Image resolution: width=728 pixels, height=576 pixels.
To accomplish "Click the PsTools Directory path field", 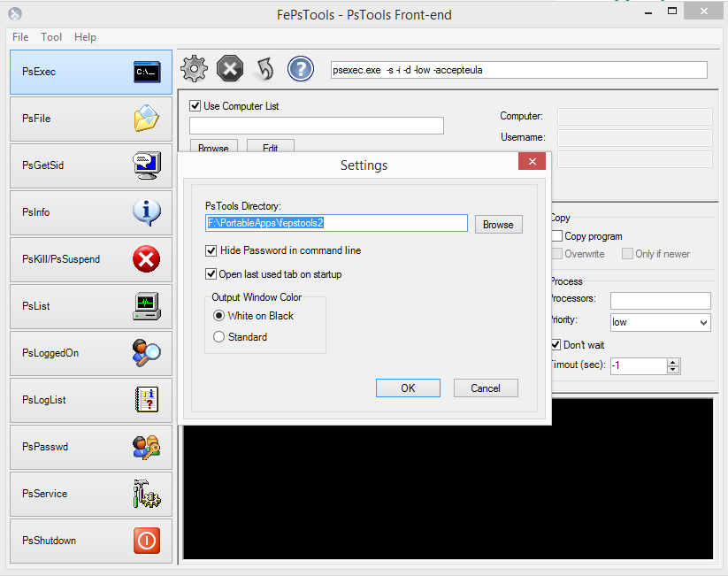I will (336, 224).
